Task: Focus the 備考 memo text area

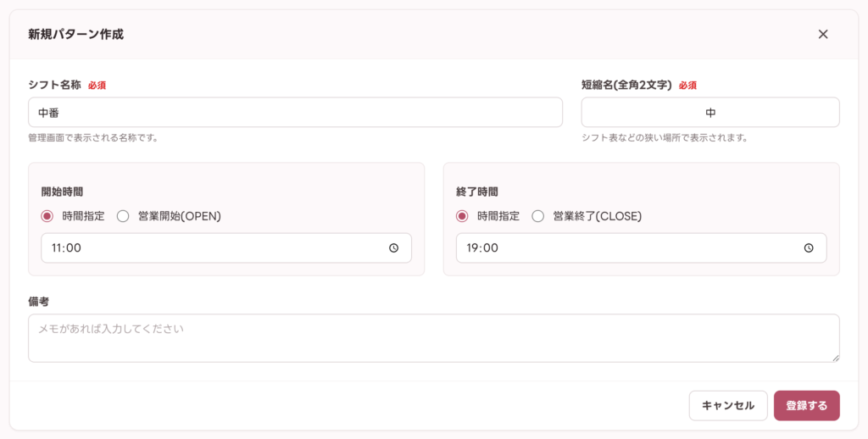Action: pos(434,338)
